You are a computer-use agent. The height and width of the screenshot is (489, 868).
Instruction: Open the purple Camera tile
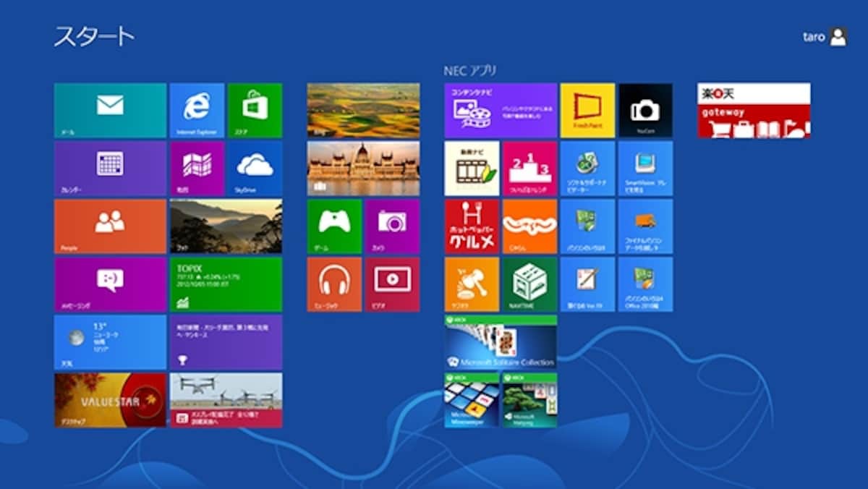coord(392,226)
